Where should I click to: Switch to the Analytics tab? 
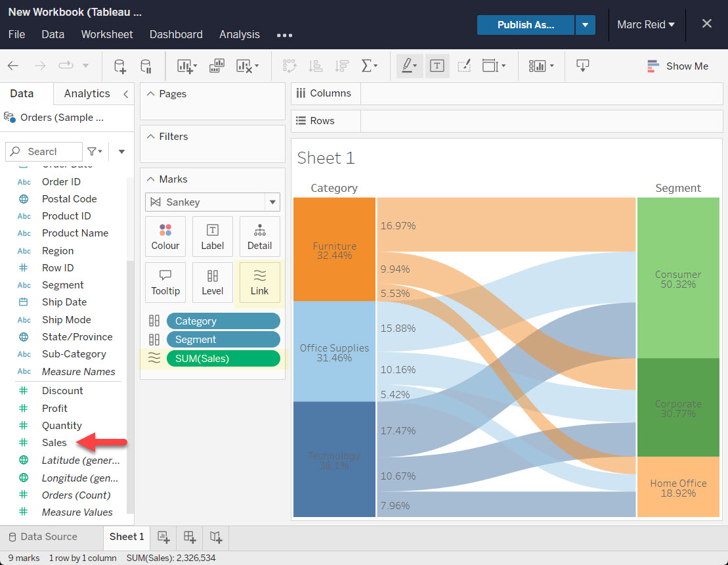87,94
